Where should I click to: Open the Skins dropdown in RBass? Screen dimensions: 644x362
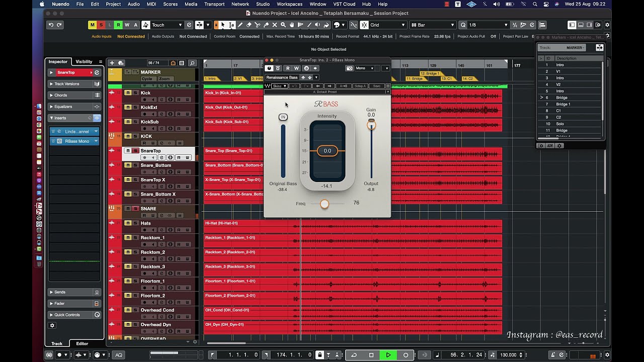pos(280,86)
